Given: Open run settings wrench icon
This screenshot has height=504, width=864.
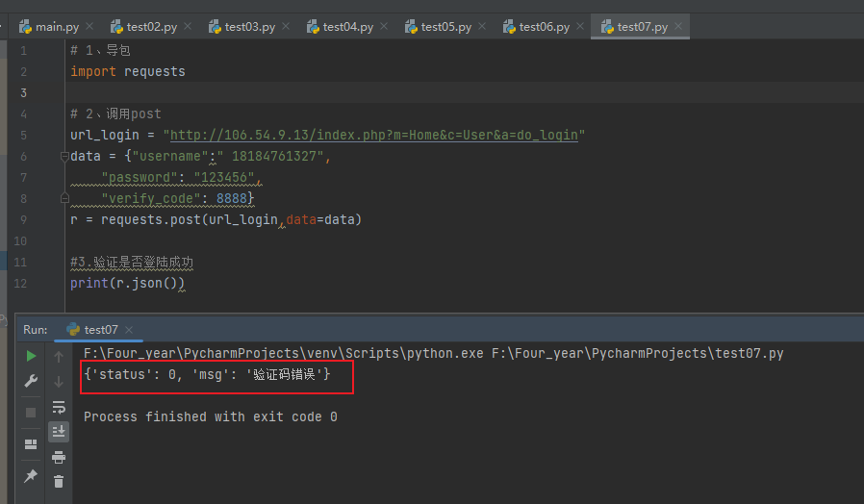Looking at the screenshot, I should [x=31, y=381].
